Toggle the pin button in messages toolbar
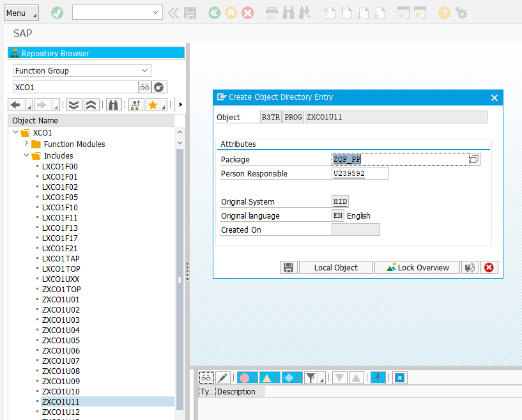 point(378,378)
